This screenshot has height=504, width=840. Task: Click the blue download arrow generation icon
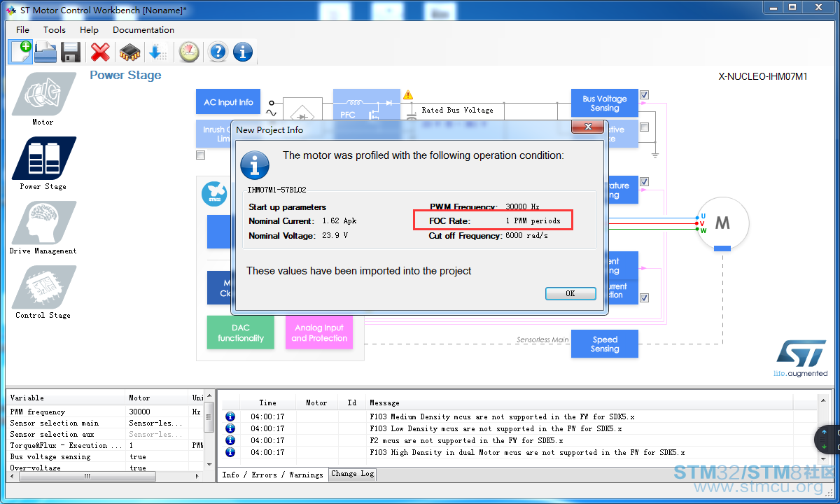[157, 52]
